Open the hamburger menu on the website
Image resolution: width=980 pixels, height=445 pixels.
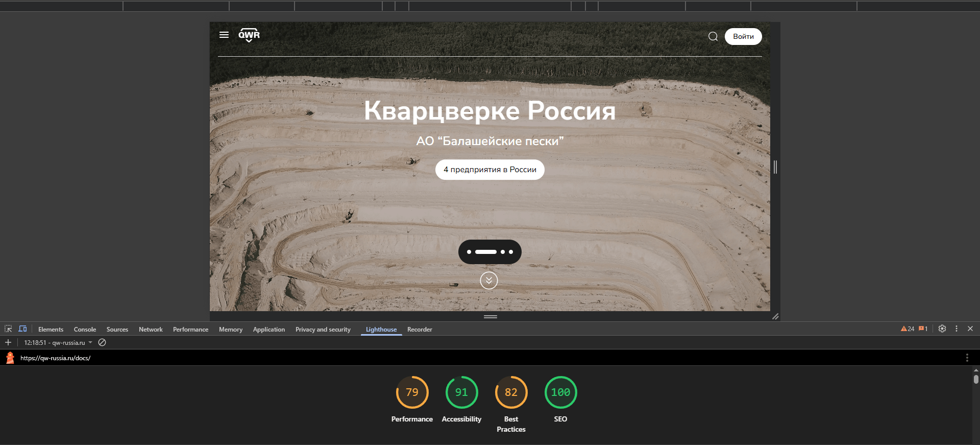224,35
